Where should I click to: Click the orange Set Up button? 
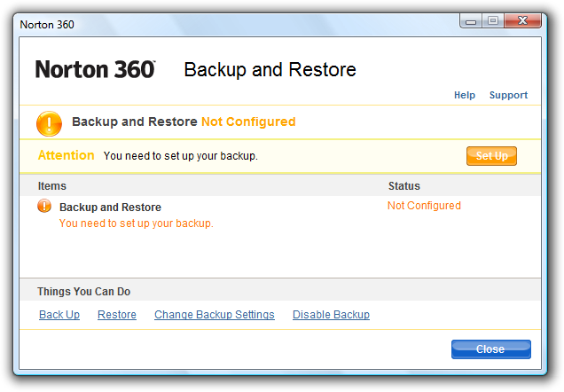(x=491, y=156)
